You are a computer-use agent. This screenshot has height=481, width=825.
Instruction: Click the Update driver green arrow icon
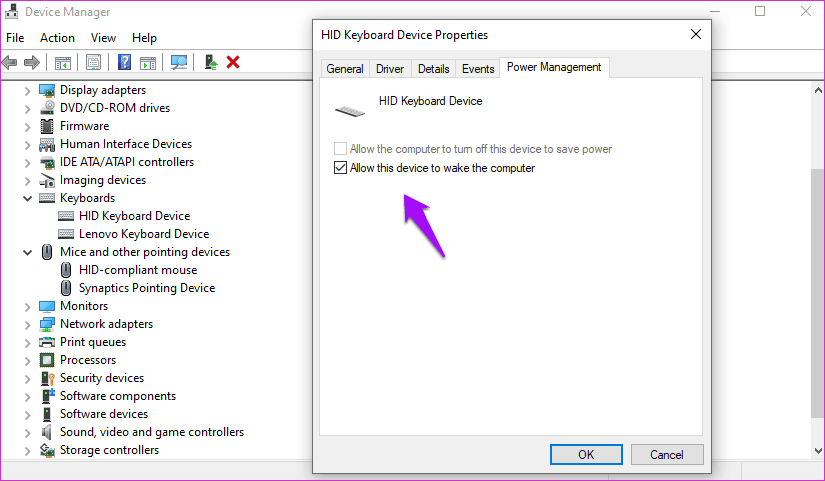[x=211, y=62]
